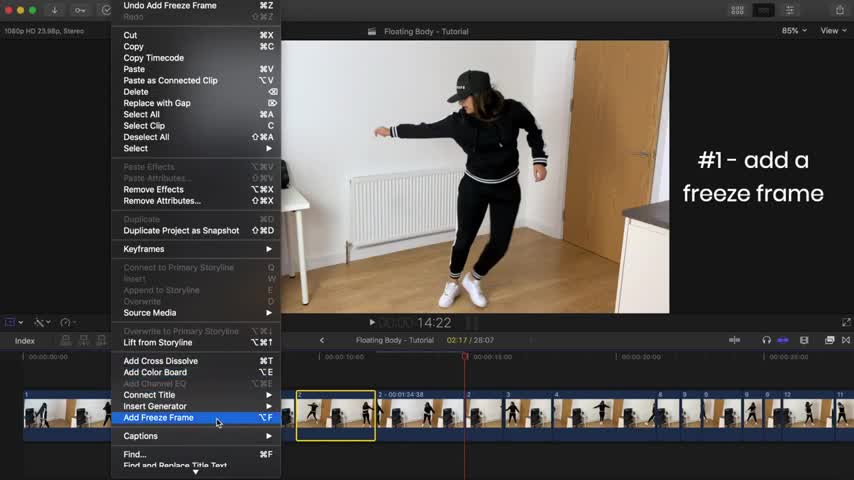854x480 pixels.
Task: Choose Add Freeze Frame from the menu
Action: point(197,418)
